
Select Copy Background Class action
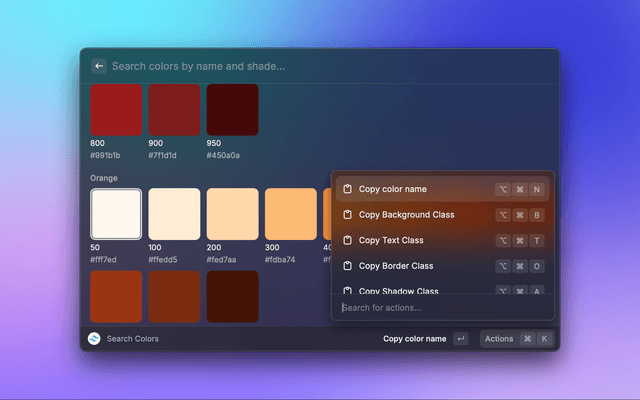(x=406, y=215)
